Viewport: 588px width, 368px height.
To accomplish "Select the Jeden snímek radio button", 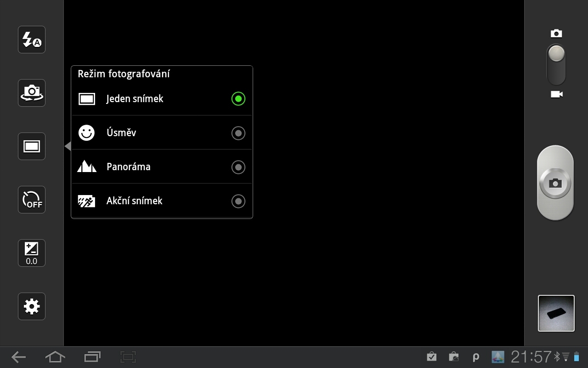I will point(238,99).
